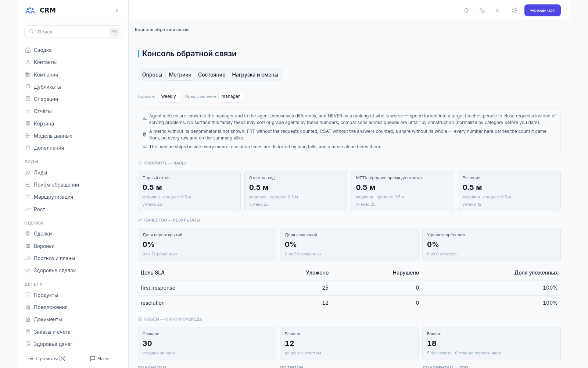Click the Бэклог 18 card

(491, 343)
